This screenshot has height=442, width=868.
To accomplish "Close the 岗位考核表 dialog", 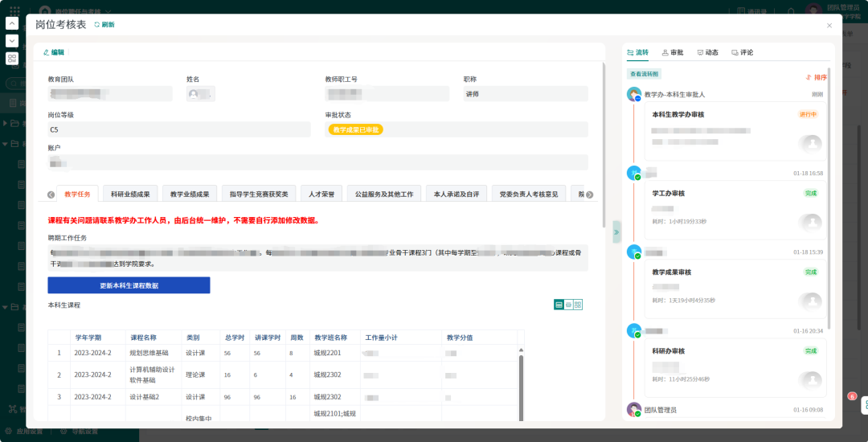I will pyautogui.click(x=829, y=26).
